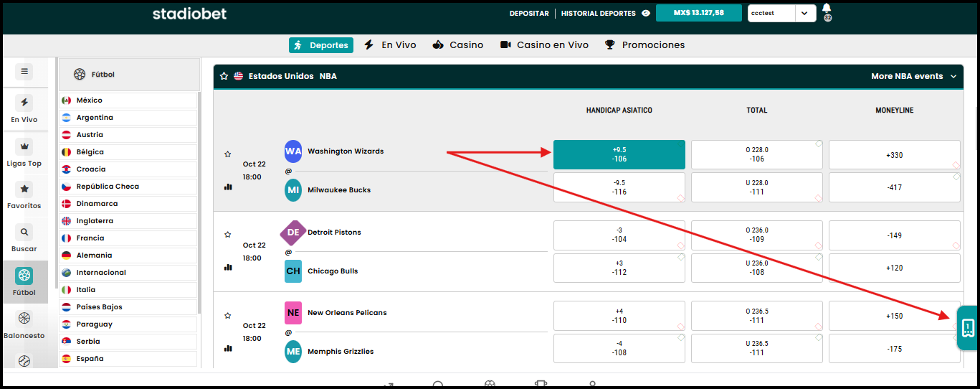Select Inglaterra in country list
This screenshot has height=389, width=980.
coord(128,221)
